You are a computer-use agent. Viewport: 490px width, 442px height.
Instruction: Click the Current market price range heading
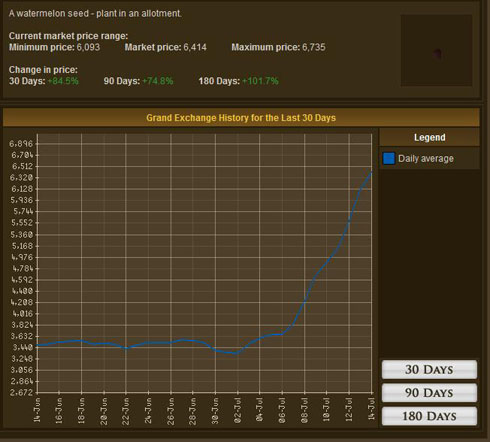click(x=68, y=36)
